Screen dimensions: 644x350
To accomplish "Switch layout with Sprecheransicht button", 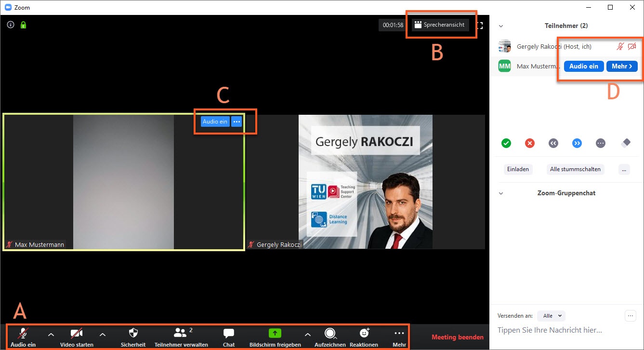I will click(x=440, y=25).
